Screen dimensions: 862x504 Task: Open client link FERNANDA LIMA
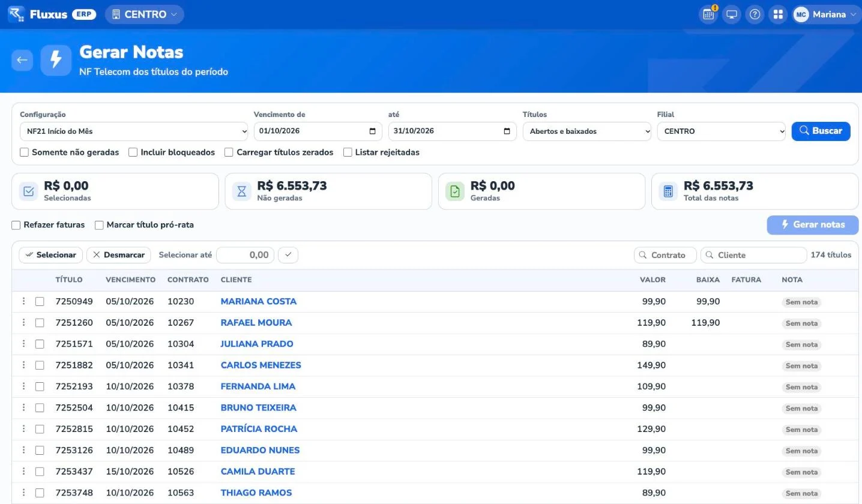(x=258, y=386)
